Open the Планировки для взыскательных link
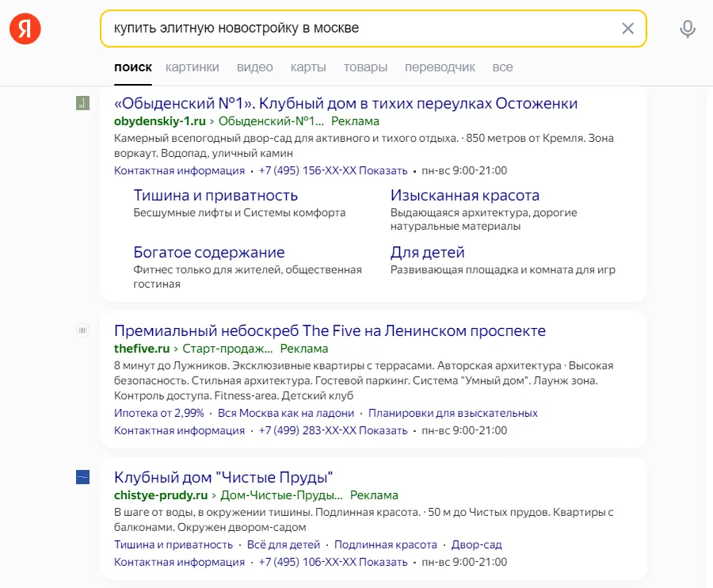The height and width of the screenshot is (588, 713). (x=453, y=413)
